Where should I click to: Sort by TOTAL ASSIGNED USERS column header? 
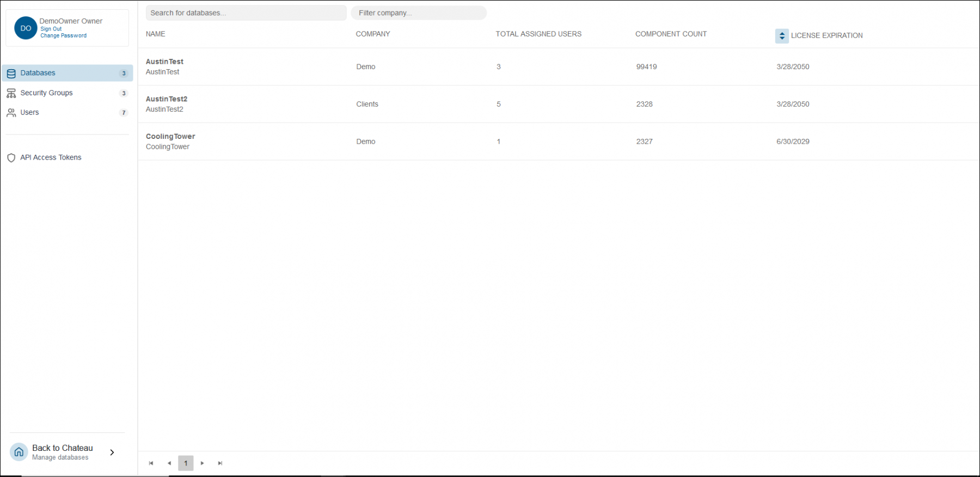(538, 34)
